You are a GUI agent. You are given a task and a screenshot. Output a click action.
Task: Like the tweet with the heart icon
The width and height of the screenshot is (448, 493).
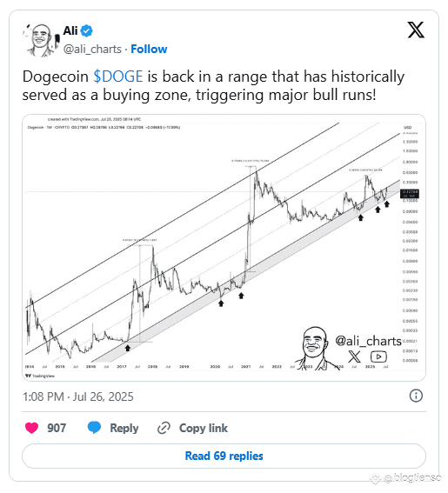31,428
